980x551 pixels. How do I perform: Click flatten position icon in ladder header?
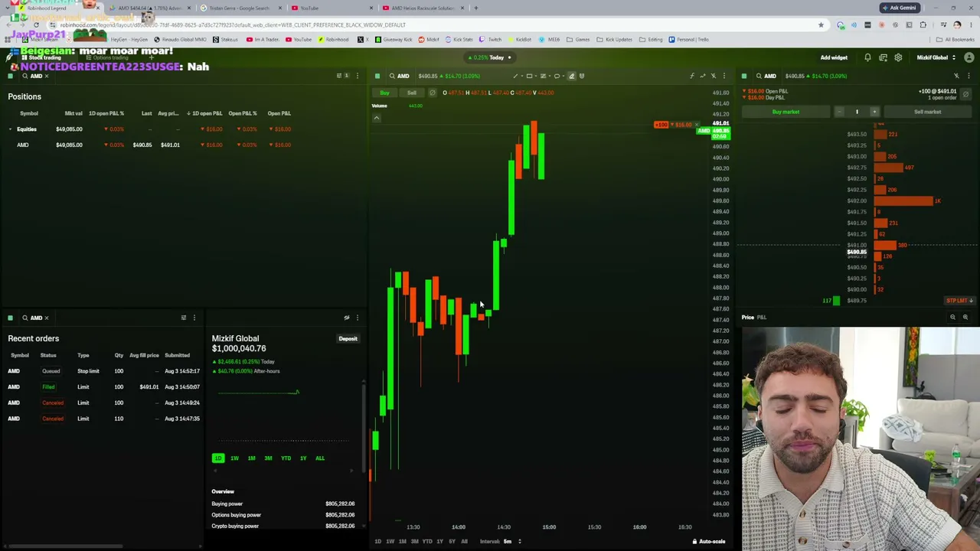click(965, 94)
